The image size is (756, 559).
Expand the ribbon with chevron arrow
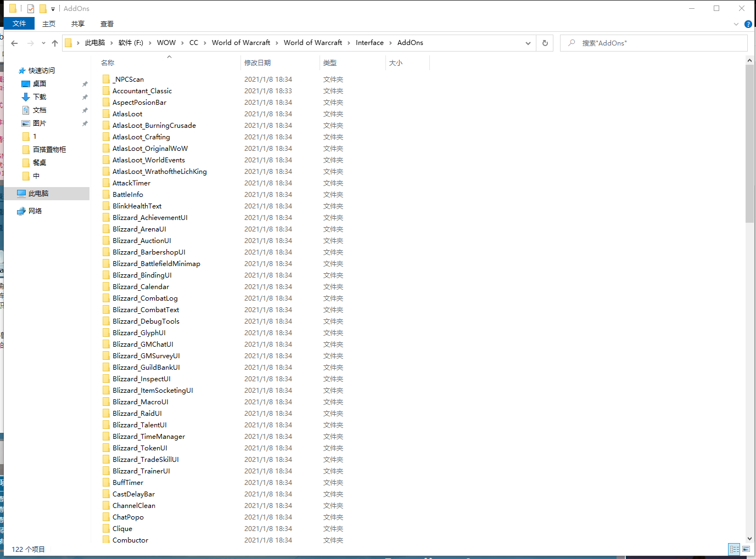pyautogui.click(x=736, y=24)
